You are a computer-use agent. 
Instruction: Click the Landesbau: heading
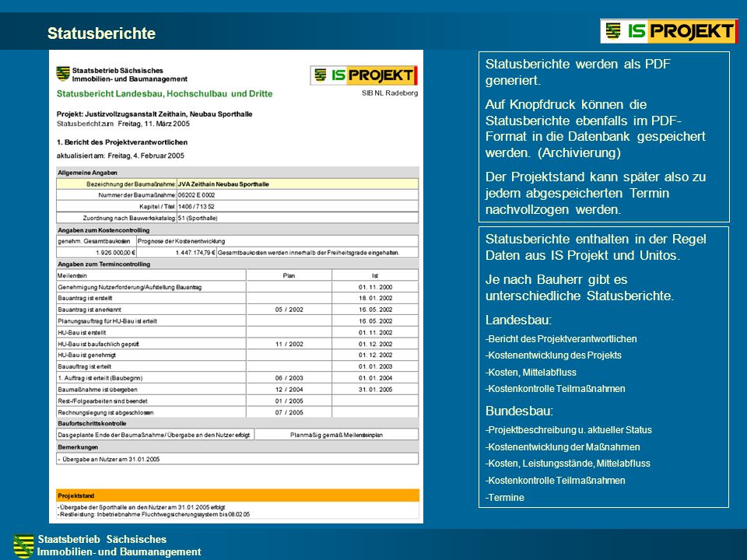518,320
